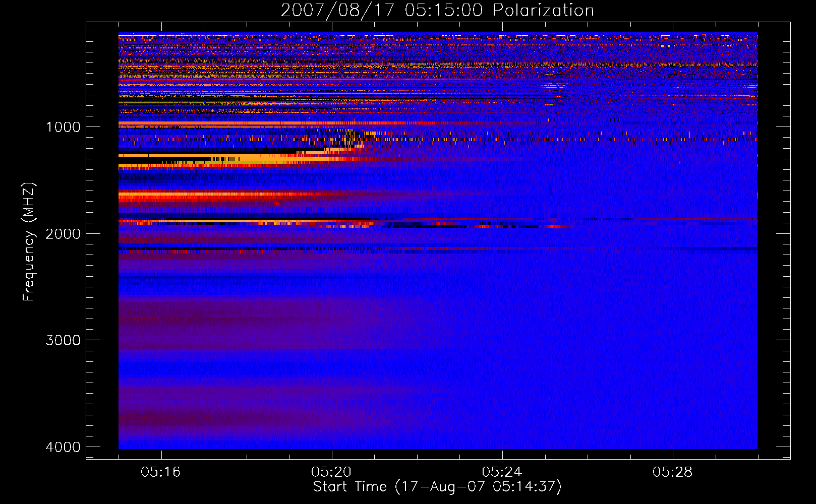Click the 05:28 time tick label
Viewport: 816px width, 504px height.
coord(673,472)
